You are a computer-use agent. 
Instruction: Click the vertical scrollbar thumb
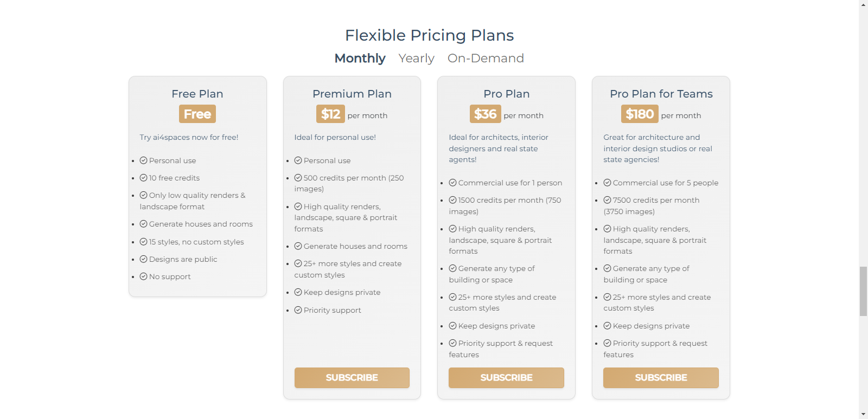click(x=863, y=291)
